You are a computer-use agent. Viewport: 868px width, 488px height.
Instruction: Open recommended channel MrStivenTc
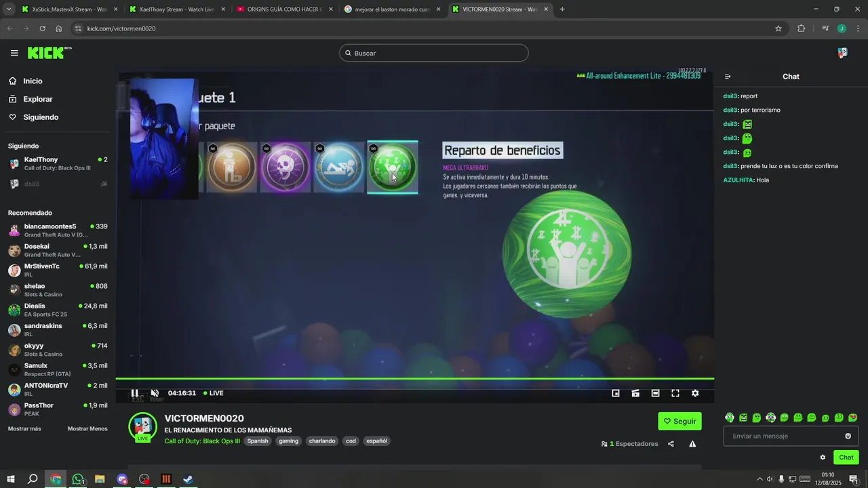tap(58, 270)
